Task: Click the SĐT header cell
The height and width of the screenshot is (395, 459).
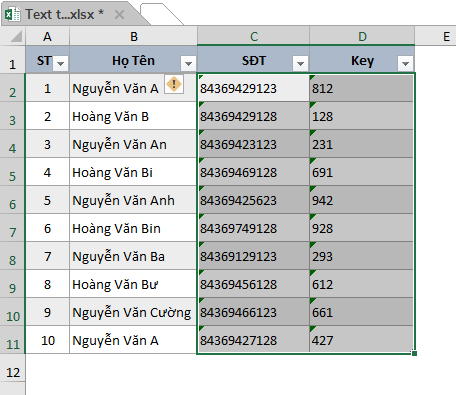Action: 254,59
